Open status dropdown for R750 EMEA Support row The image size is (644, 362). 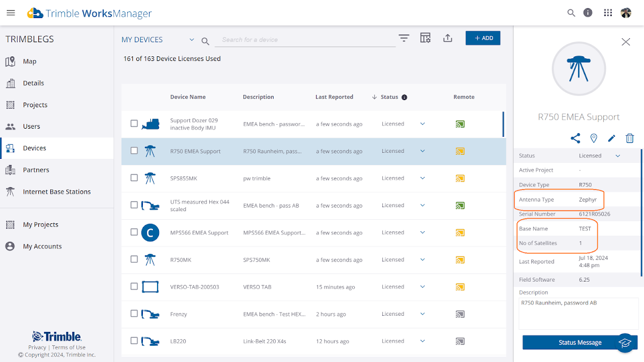(x=423, y=151)
